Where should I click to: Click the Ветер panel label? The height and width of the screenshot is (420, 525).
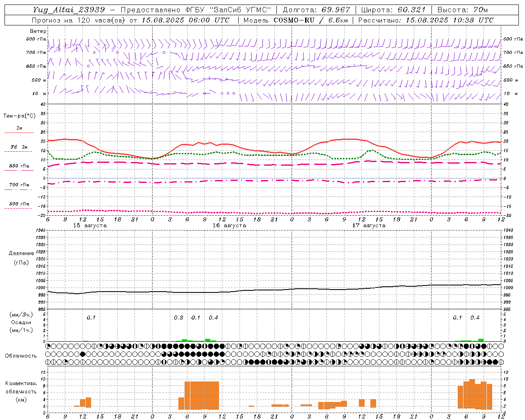(38, 31)
